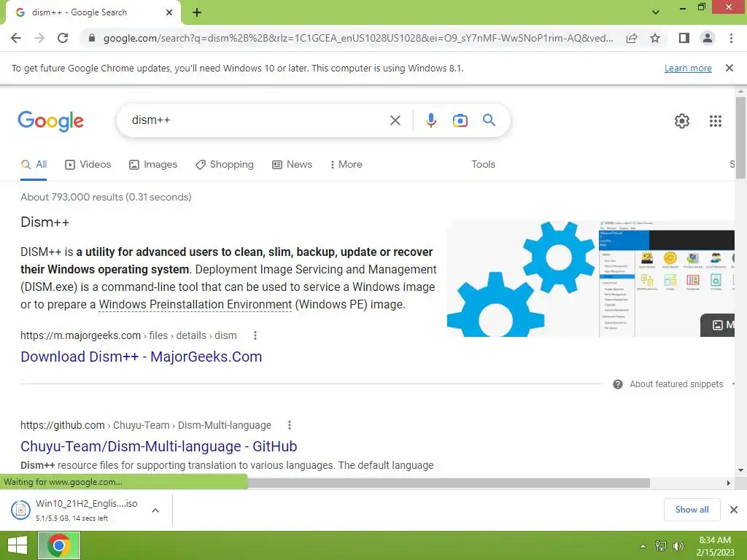Open the Dism++ application screenshot thumbnail
Viewport: 747px width, 560px height.
[667, 279]
